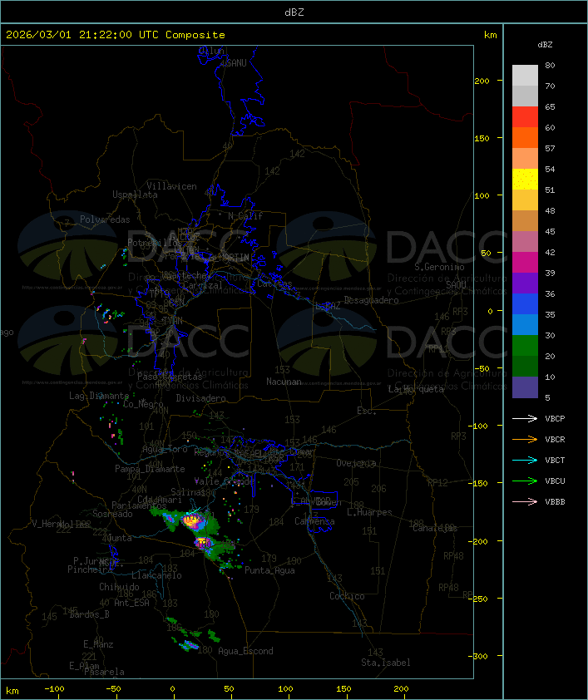Click the -300 vertical axis label
Viewport: 588px width, 700px height.
[480, 656]
